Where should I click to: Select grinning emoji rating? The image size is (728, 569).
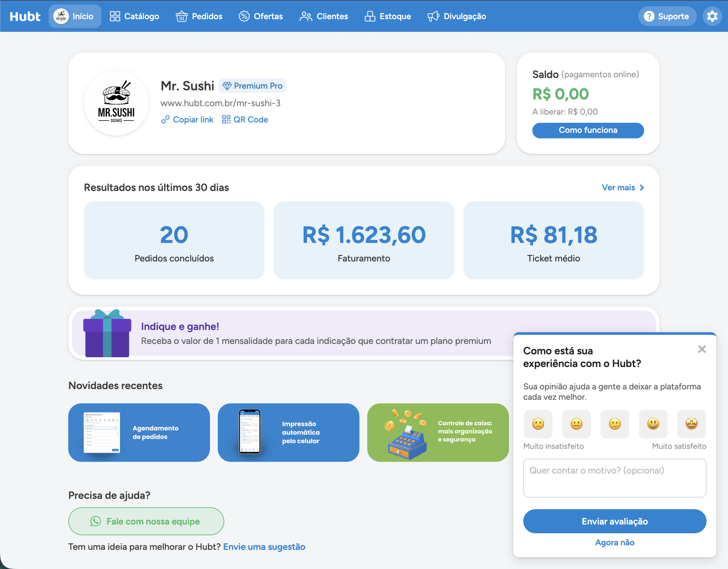(653, 424)
